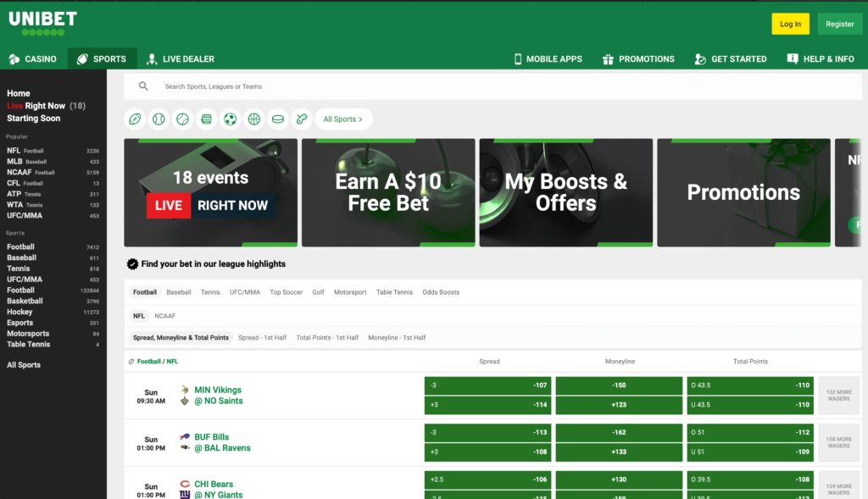Screen dimensions: 868x499
Task: Open Basketball in the Sports list
Action: pyautogui.click(x=53, y=301)
